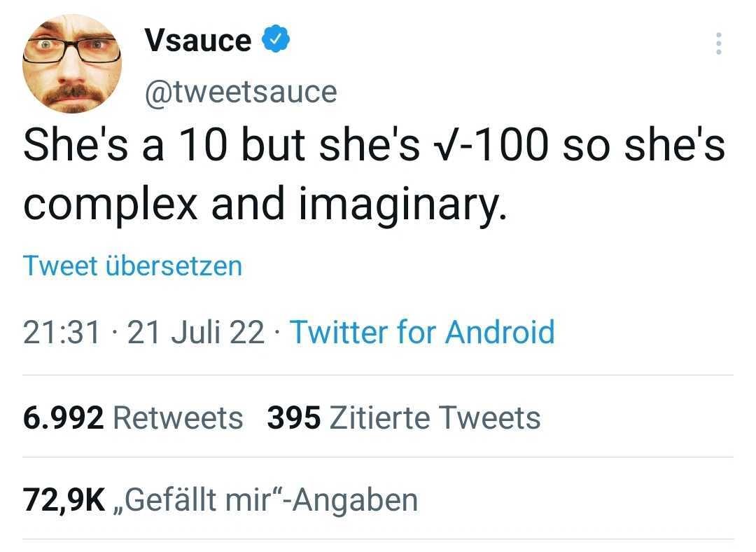Click the Tweet übersetzen link
Screen dimensions: 756x552
point(132,266)
